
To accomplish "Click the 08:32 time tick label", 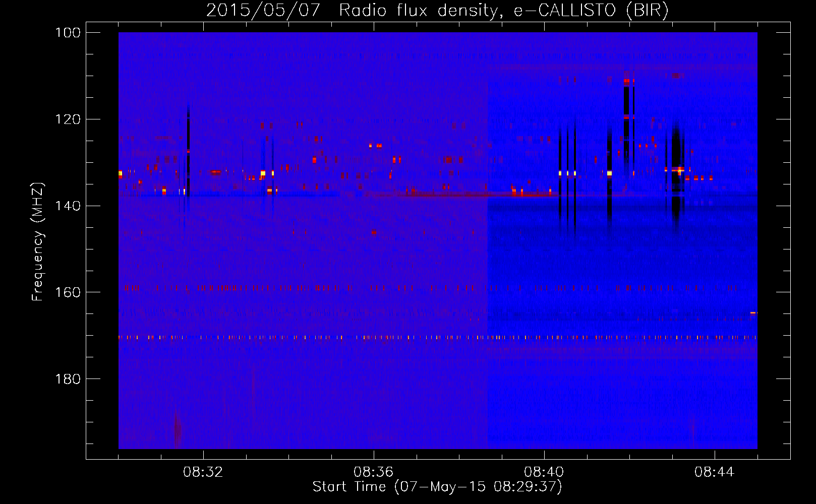I will click(x=203, y=472).
